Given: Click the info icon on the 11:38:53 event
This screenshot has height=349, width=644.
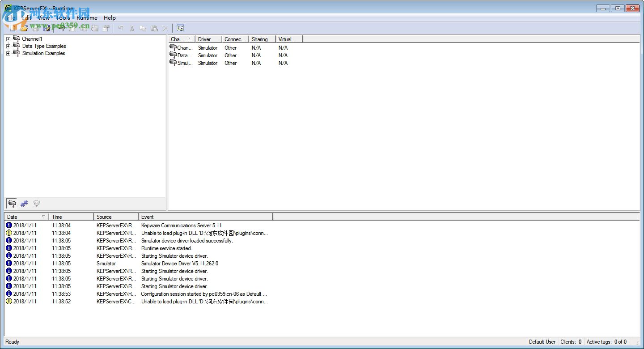Looking at the screenshot, I should tap(9, 294).
